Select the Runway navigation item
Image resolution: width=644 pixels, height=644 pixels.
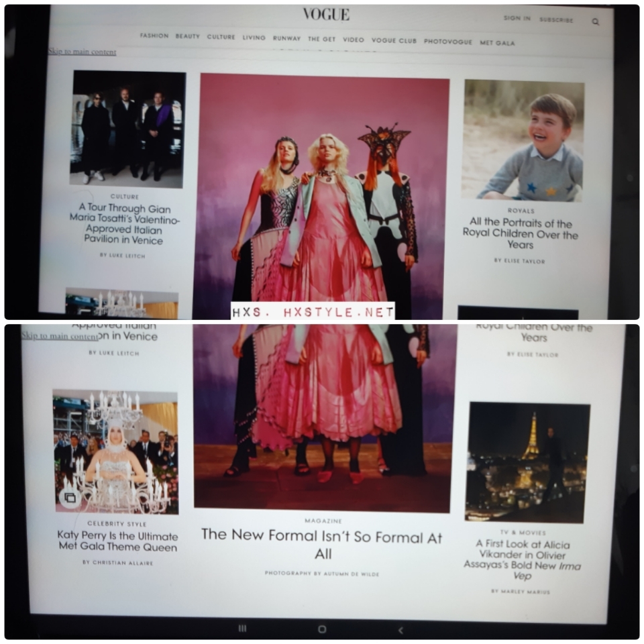click(286, 38)
